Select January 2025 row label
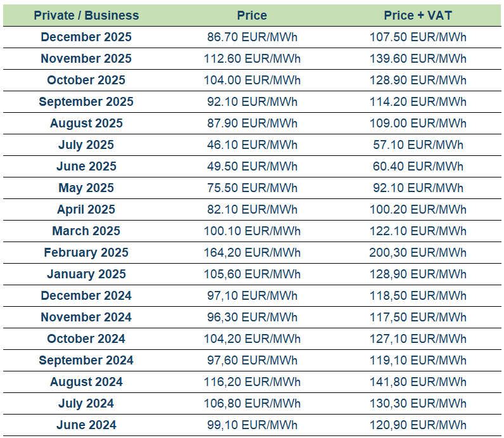The image size is (504, 438). [x=86, y=274]
